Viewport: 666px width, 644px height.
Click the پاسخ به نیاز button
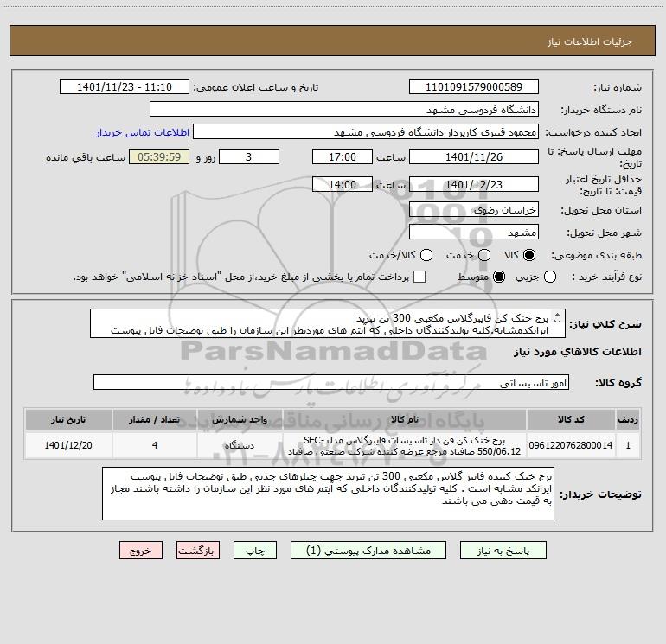click(x=503, y=551)
